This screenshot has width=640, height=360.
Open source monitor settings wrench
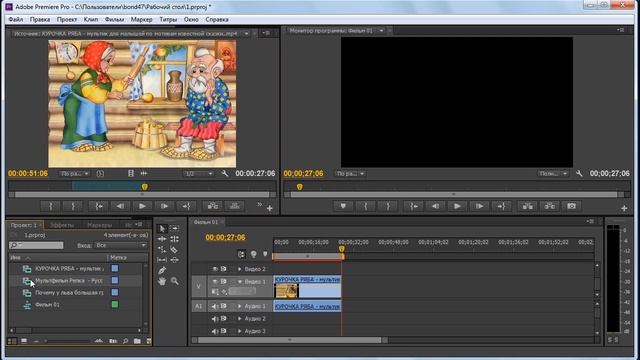(224, 173)
